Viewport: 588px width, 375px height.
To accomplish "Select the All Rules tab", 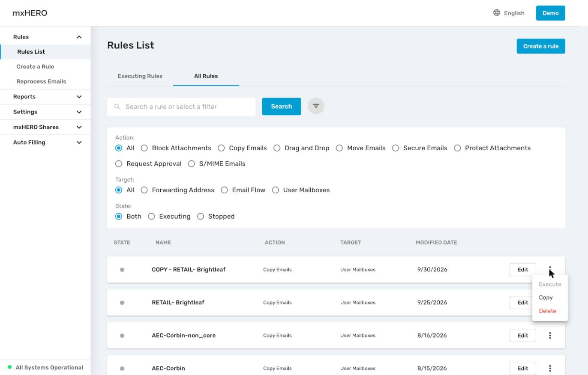I will point(206,76).
